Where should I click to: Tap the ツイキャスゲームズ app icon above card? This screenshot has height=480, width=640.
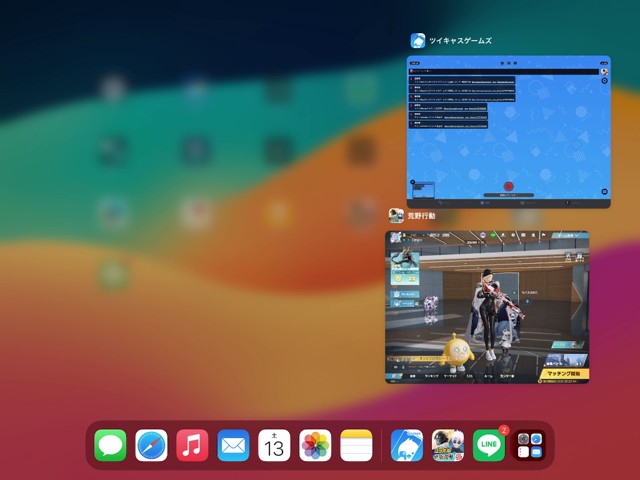418,41
